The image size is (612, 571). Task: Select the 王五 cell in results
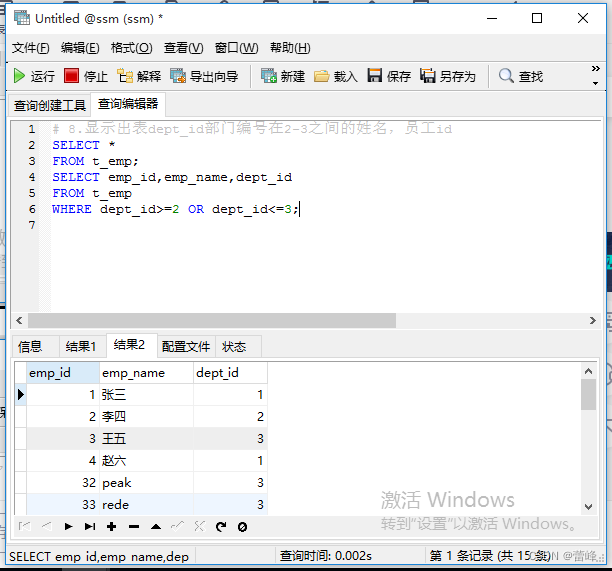146,439
